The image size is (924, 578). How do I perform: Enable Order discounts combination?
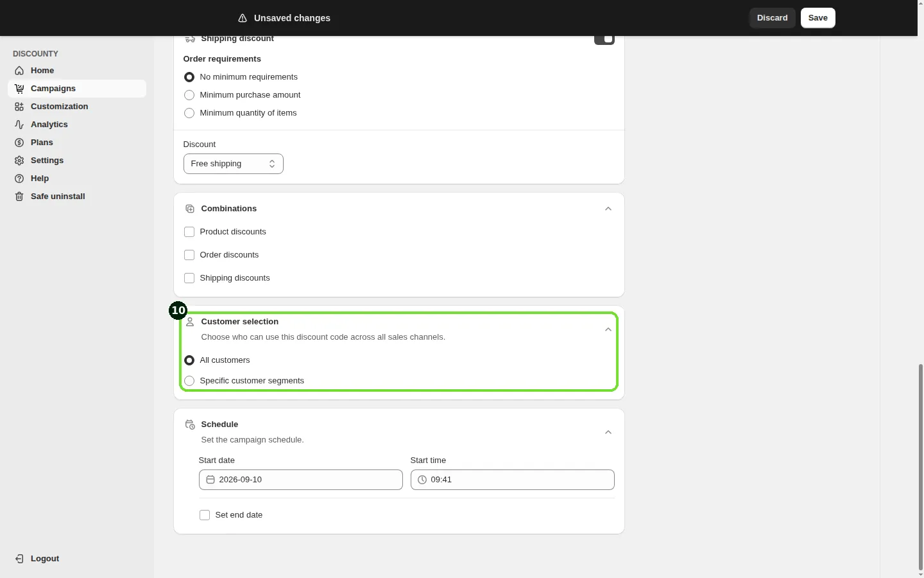tap(189, 255)
